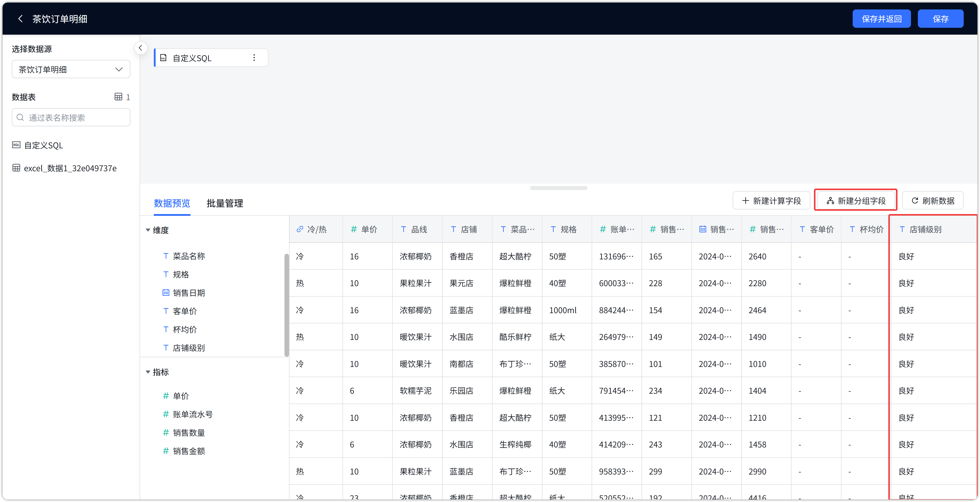980x502 pixels.
Task: Click 新建分组字段 button
Action: click(856, 201)
